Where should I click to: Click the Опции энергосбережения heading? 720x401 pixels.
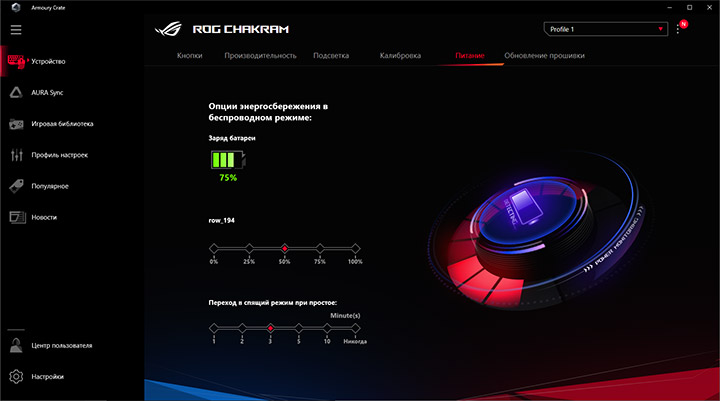tap(268, 112)
